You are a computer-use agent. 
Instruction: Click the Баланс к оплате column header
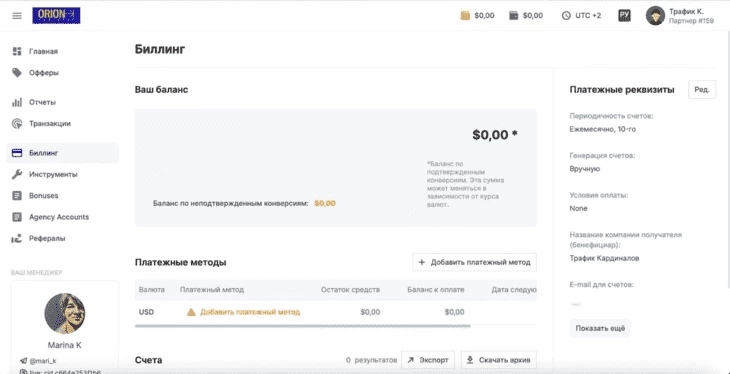(x=436, y=290)
